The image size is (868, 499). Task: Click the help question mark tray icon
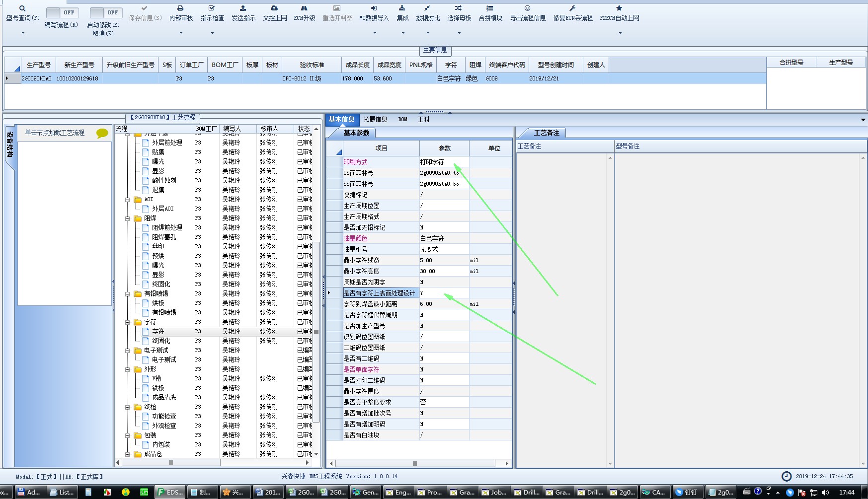[757, 491]
